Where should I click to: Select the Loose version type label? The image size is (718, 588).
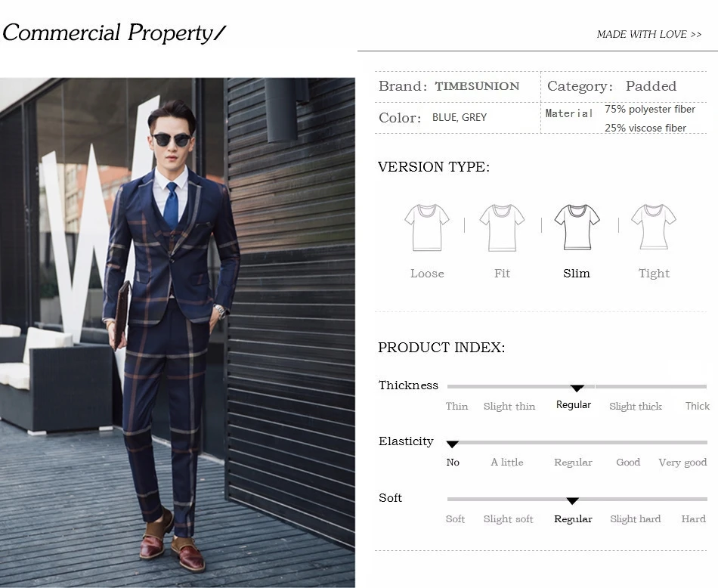(x=427, y=274)
